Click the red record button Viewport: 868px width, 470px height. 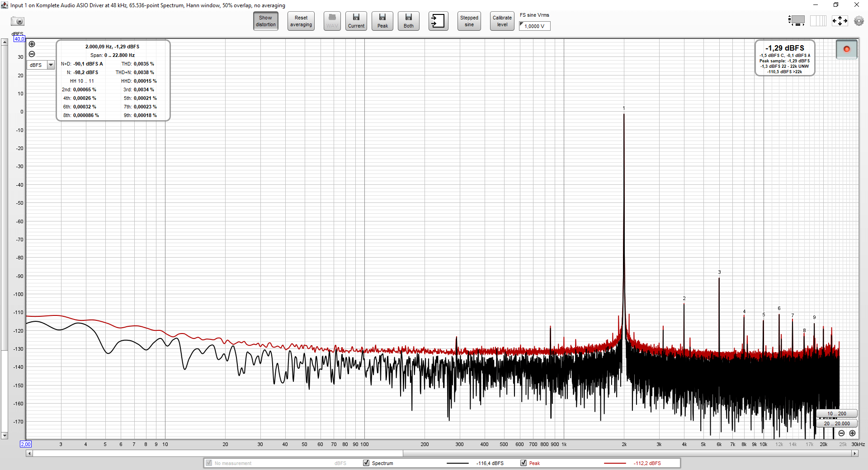[x=847, y=49]
